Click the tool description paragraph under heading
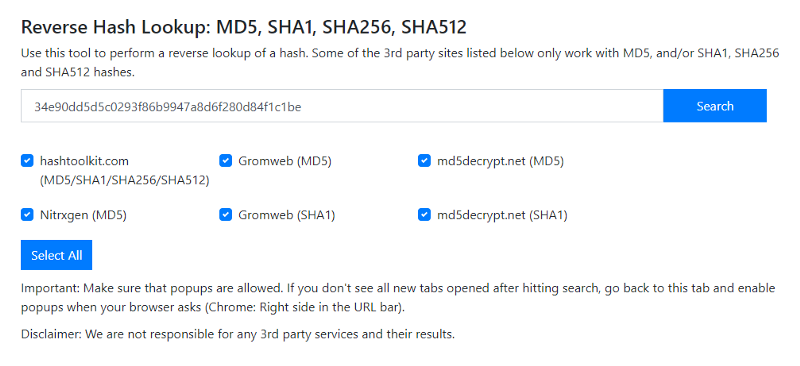This screenshot has width=800, height=366. (x=400, y=63)
